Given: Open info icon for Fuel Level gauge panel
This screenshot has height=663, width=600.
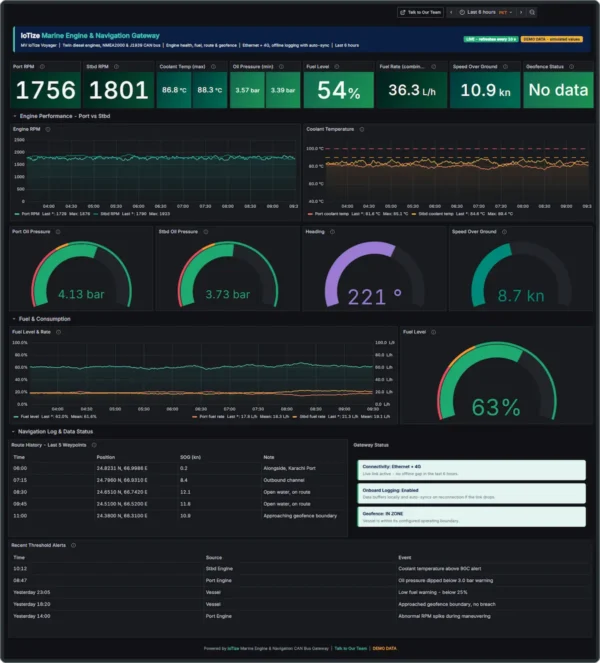Looking at the screenshot, I should (x=433, y=332).
